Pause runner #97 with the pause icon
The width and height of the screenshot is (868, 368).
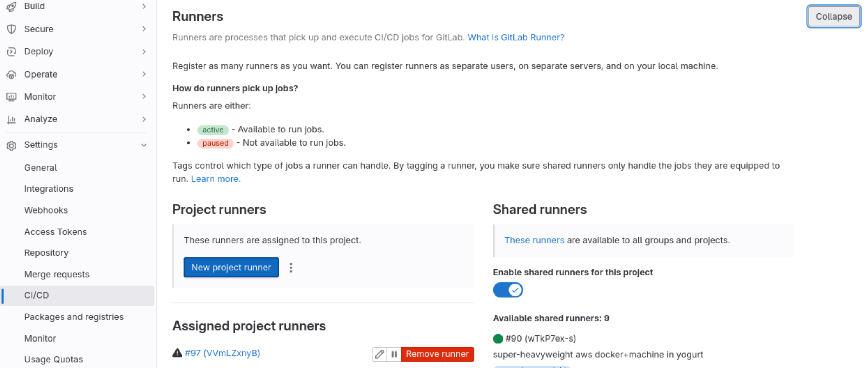pyautogui.click(x=394, y=354)
